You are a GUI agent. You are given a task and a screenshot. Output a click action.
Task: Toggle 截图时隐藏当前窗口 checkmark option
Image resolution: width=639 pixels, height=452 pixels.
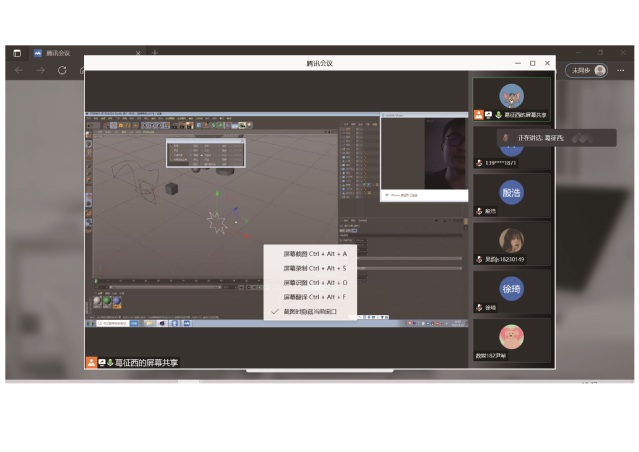[309, 312]
